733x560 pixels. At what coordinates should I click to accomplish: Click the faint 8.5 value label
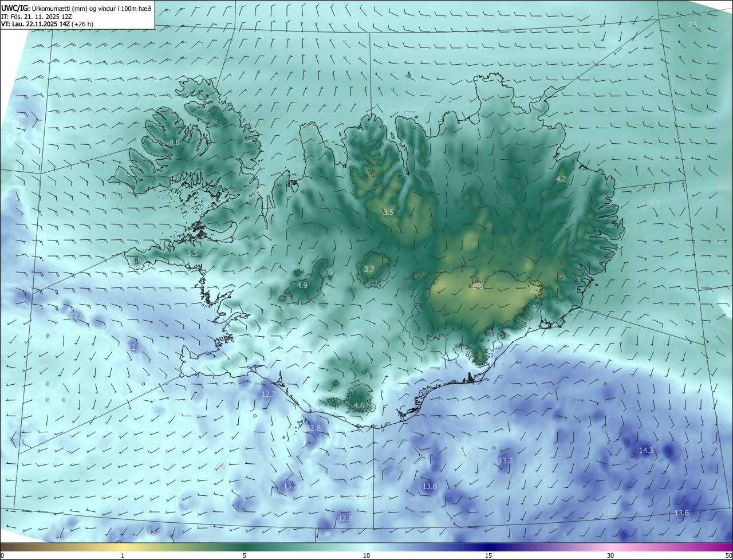coord(722,187)
